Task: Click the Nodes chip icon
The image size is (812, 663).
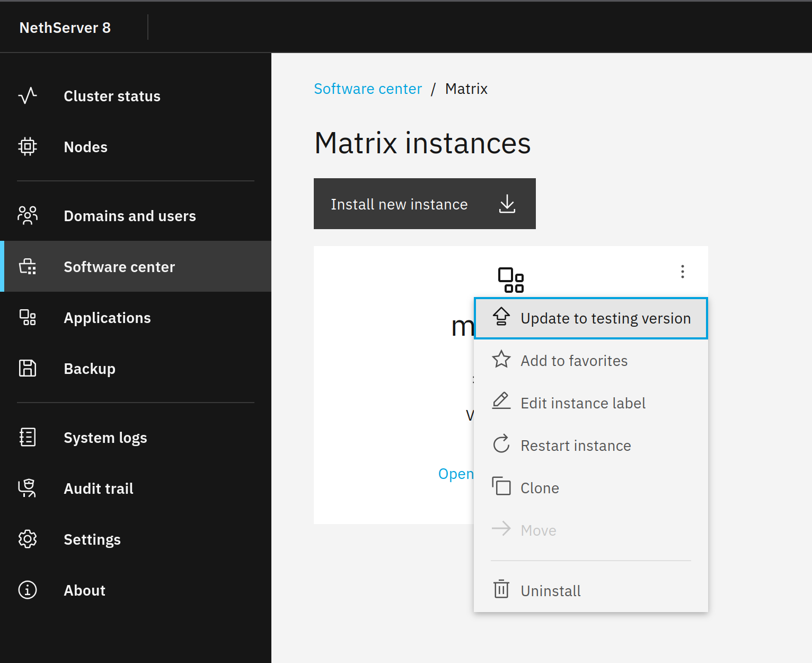Action: (x=28, y=147)
